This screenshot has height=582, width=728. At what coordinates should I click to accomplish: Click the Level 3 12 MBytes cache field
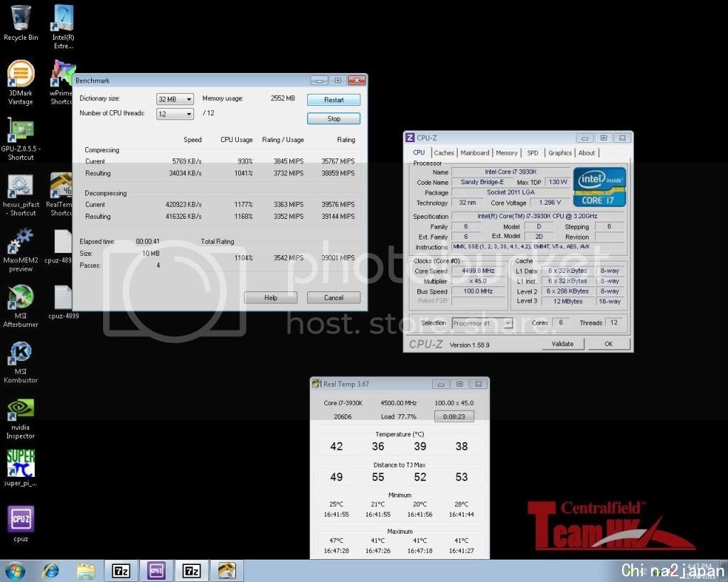click(x=568, y=301)
